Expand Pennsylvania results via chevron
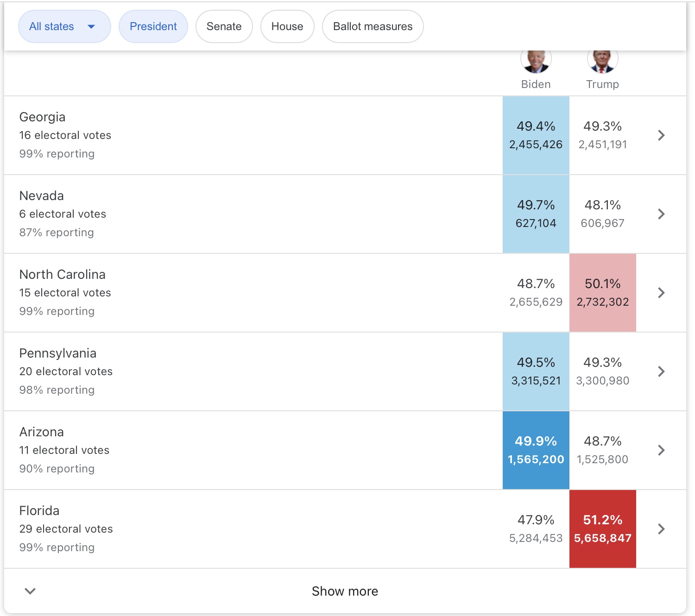 pos(661,371)
